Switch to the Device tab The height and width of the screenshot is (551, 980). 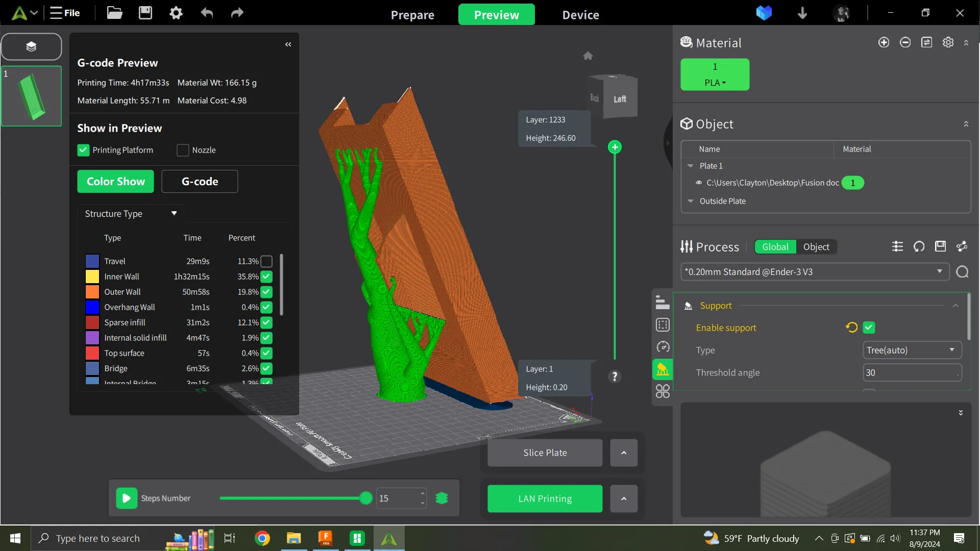tap(580, 15)
